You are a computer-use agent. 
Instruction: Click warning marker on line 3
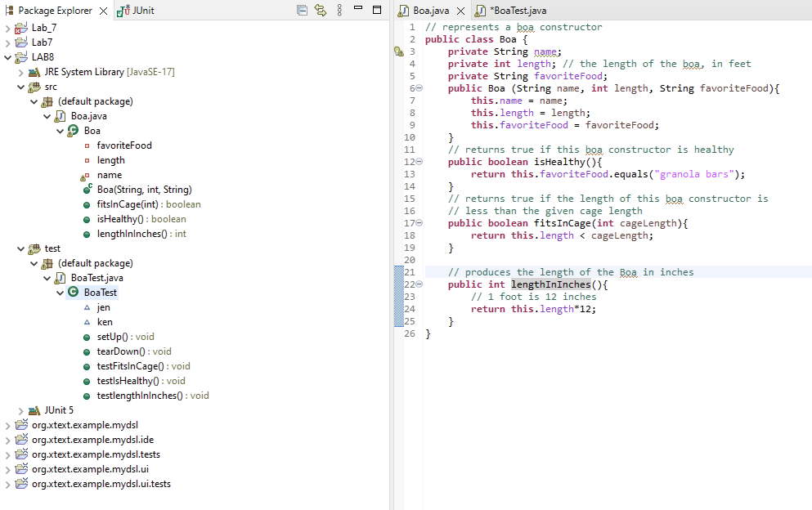[399, 51]
